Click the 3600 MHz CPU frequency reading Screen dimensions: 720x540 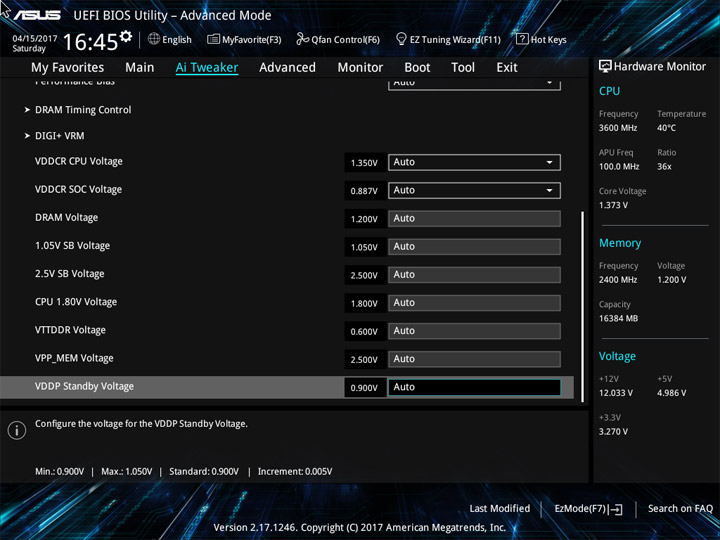point(618,128)
